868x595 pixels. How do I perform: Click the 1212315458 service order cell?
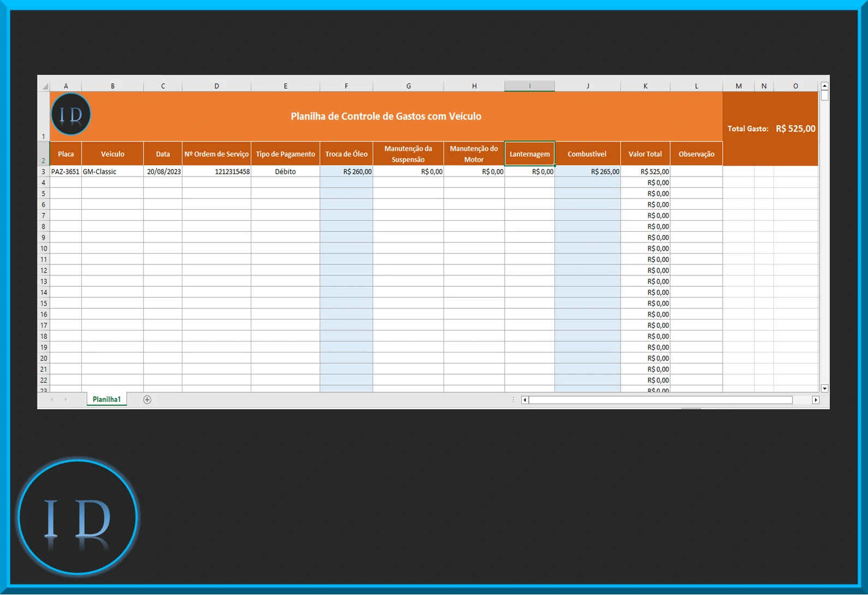pyautogui.click(x=217, y=172)
